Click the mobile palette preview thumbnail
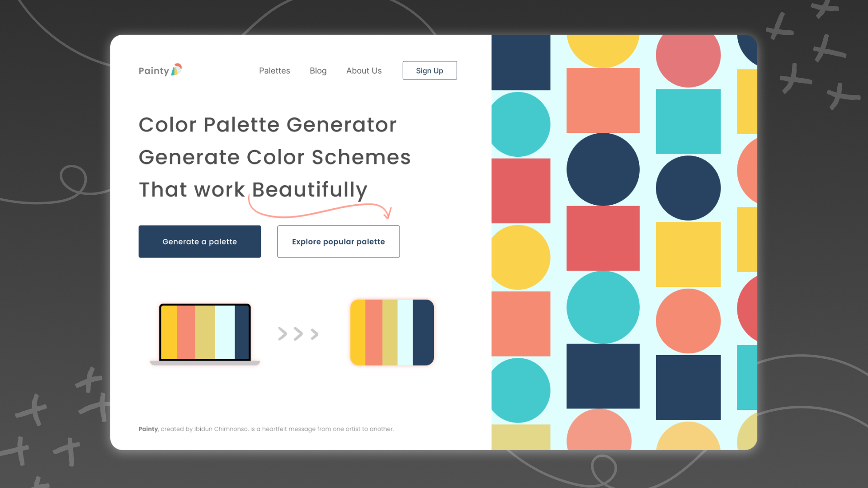Screen dimensions: 868x488 coord(392,332)
